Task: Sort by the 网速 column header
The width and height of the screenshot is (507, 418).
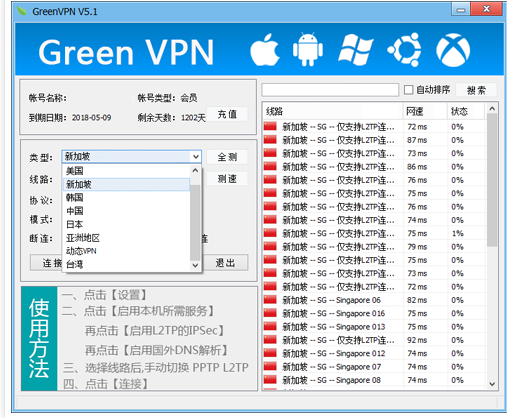Action: tap(425, 111)
